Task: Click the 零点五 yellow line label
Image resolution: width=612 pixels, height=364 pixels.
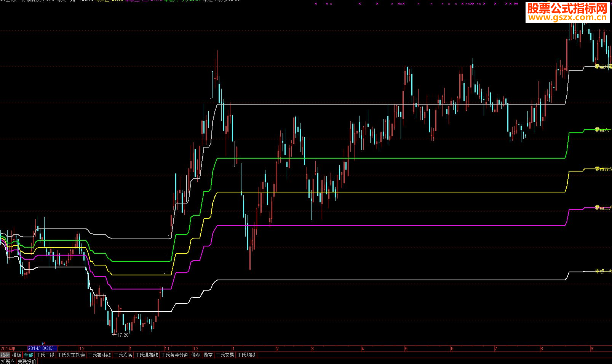Action: pos(603,168)
